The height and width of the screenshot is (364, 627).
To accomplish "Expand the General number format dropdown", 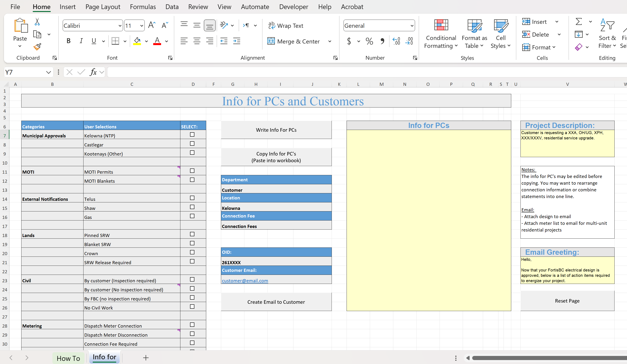I will point(412,26).
